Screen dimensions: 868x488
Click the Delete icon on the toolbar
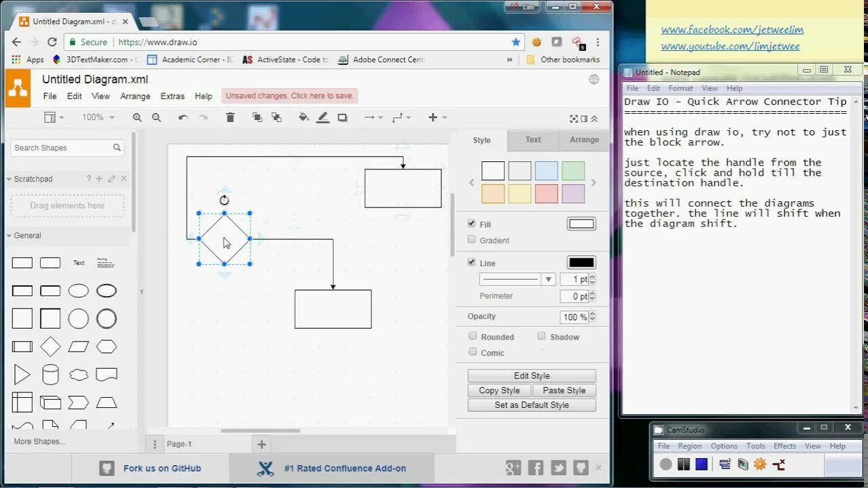230,117
